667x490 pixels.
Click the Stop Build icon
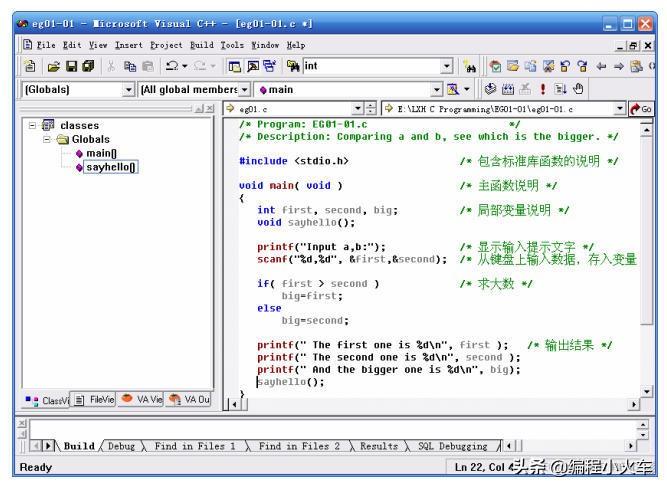click(x=525, y=89)
